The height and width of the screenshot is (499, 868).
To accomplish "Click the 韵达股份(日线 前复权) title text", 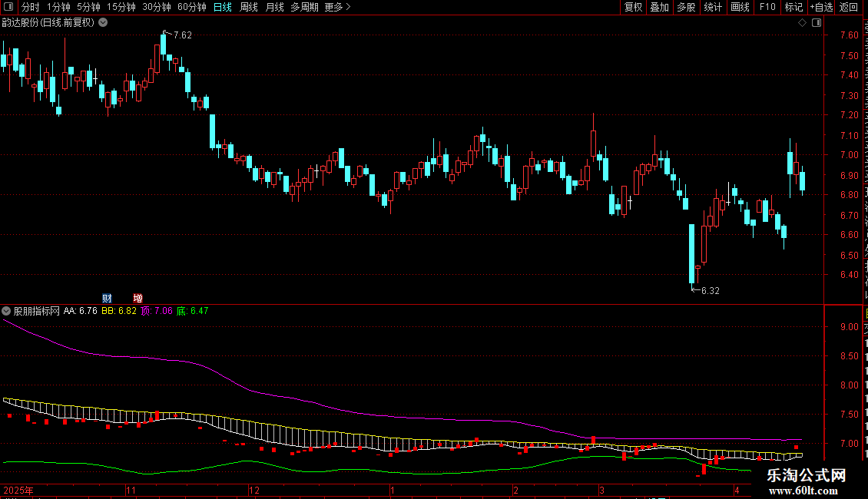I will tap(48, 23).
